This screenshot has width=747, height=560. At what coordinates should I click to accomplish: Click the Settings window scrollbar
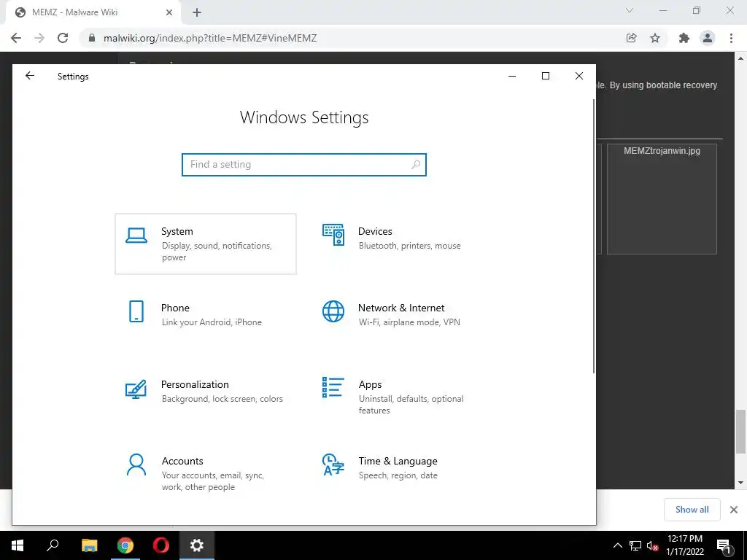click(x=594, y=236)
